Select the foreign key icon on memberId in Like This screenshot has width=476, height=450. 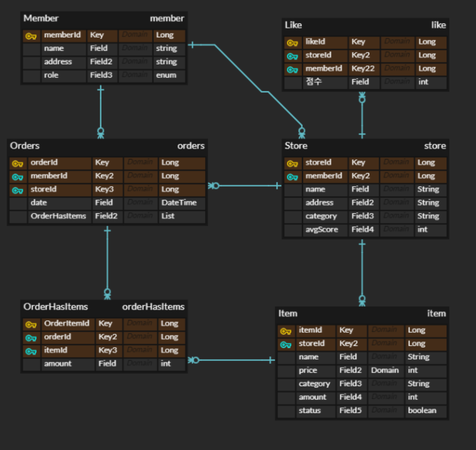[x=293, y=69]
